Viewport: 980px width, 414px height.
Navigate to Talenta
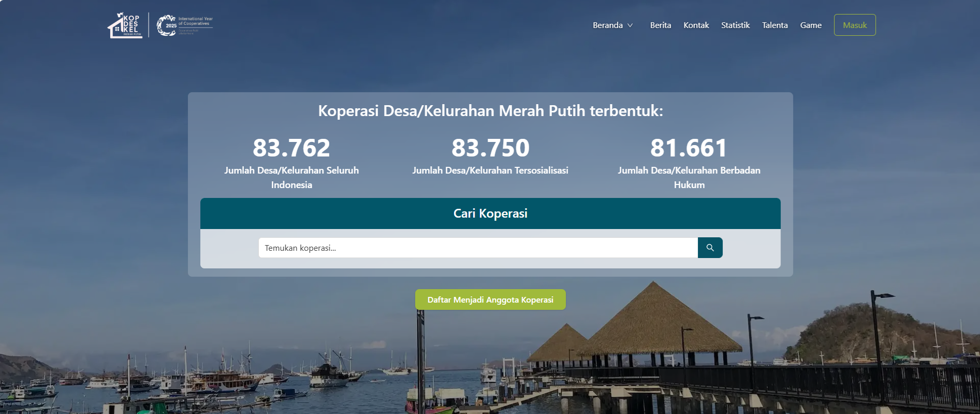[775, 25]
